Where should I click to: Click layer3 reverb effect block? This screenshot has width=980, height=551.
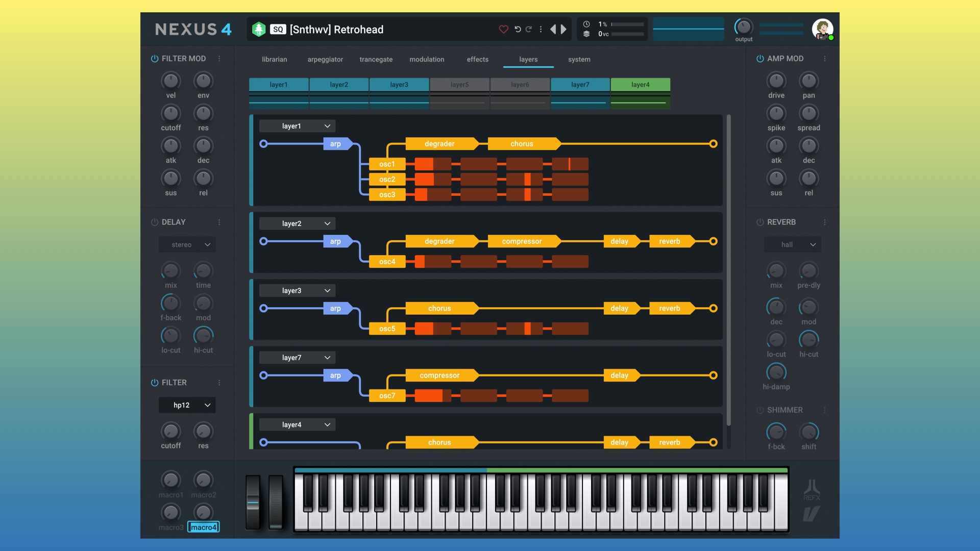672,309
